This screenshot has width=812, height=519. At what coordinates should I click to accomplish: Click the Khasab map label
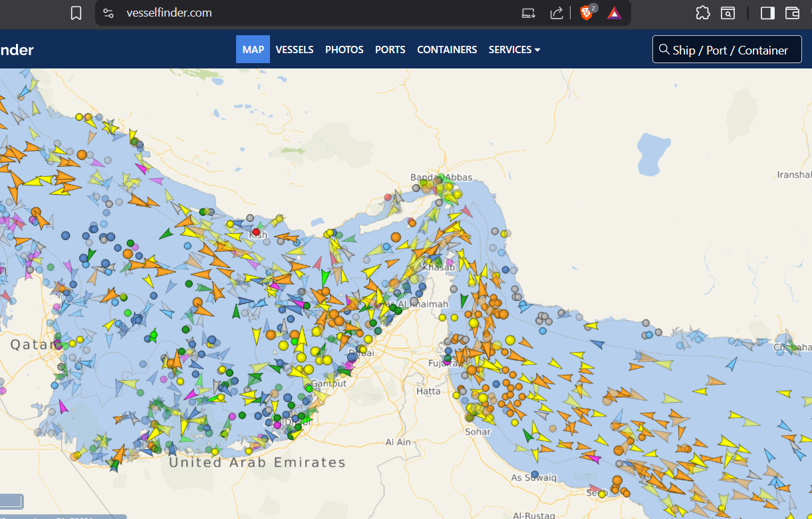pyautogui.click(x=439, y=267)
